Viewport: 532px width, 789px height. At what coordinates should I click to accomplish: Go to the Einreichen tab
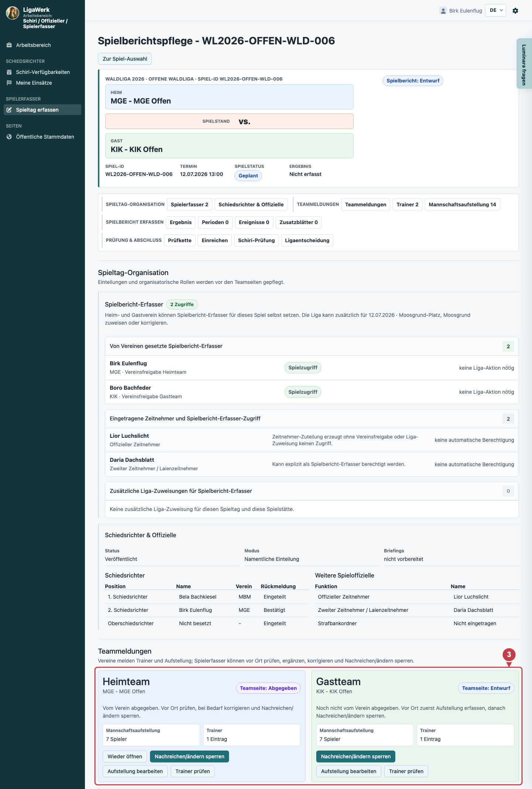(215, 240)
